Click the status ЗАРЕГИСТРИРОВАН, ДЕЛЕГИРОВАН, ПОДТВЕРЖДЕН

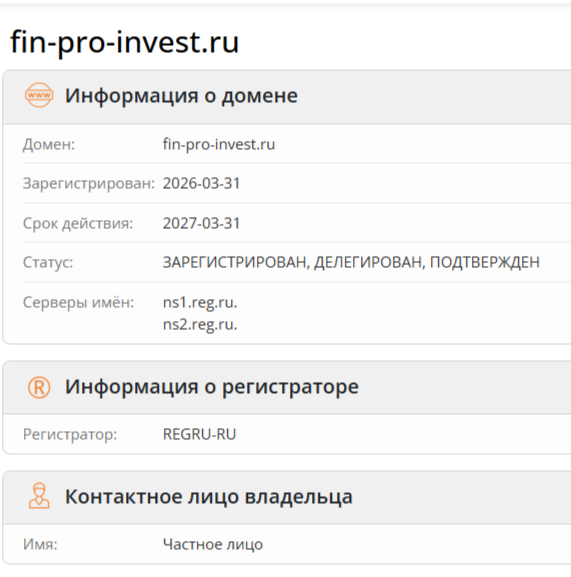coord(351,262)
